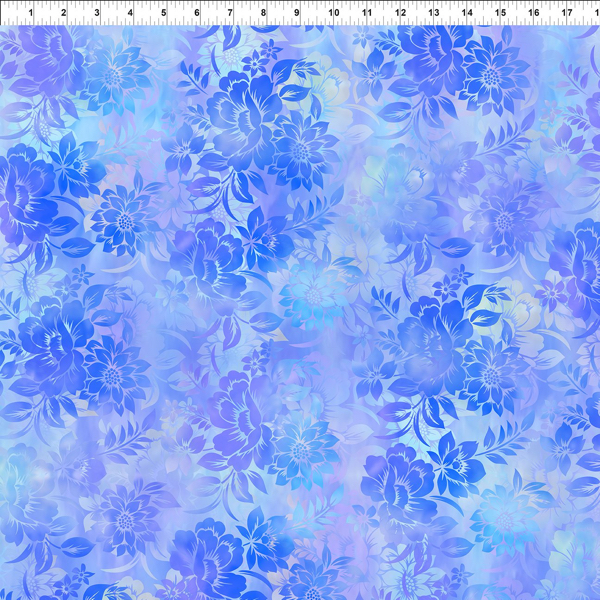Pick the ruler mark labeled 12
The image size is (600, 600).
coord(400,13)
